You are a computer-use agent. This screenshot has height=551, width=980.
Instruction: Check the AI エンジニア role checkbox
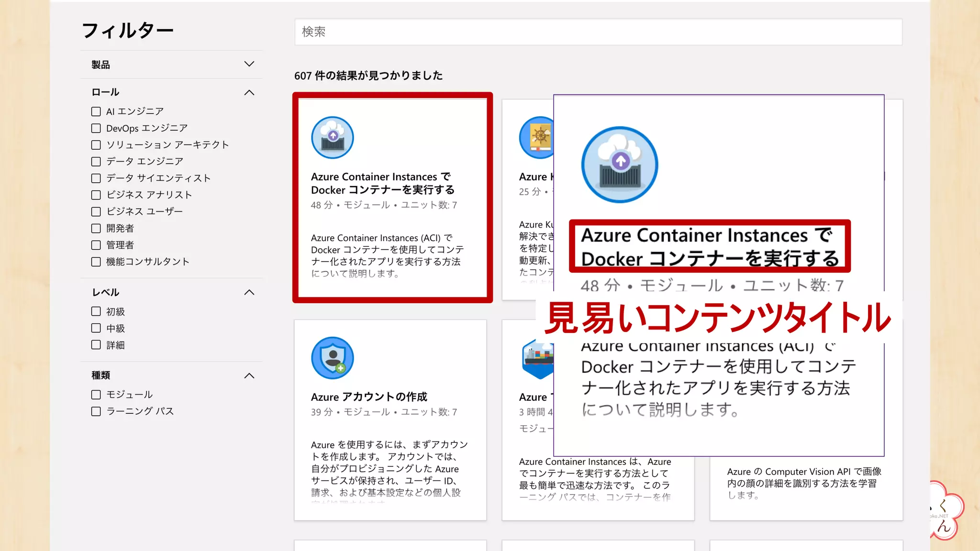click(x=96, y=111)
